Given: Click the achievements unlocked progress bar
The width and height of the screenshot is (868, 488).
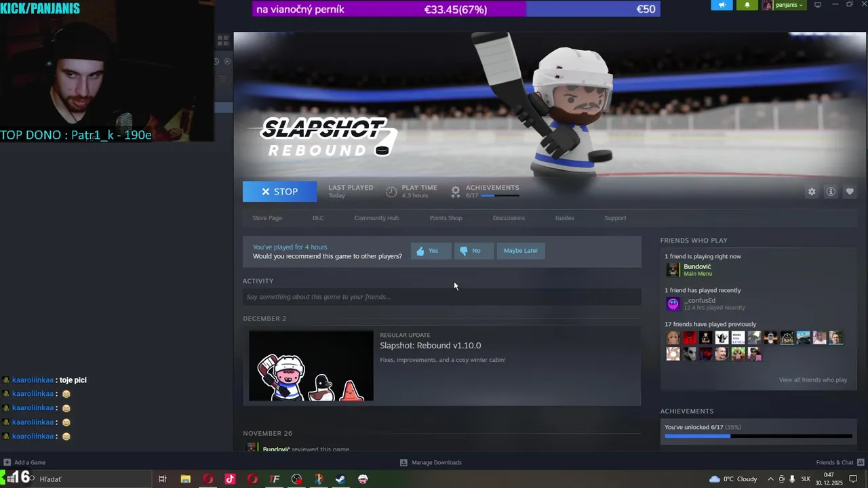Looking at the screenshot, I should pos(758,436).
